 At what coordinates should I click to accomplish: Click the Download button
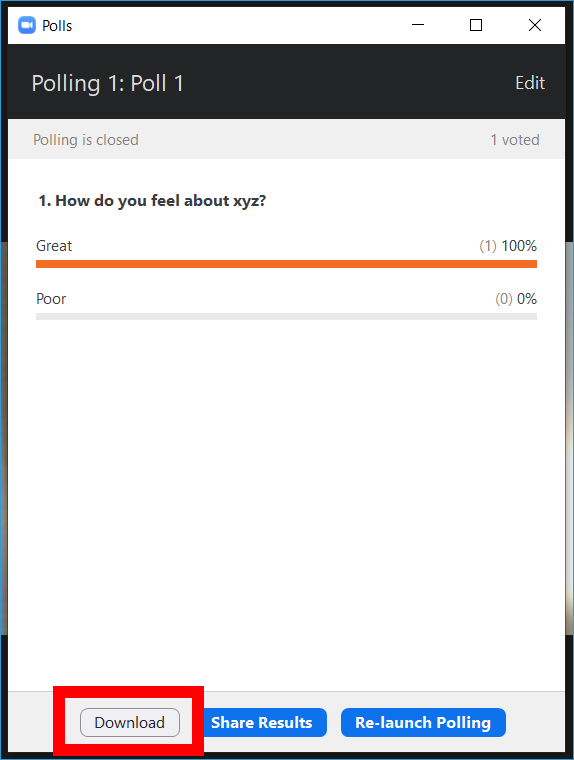click(129, 722)
